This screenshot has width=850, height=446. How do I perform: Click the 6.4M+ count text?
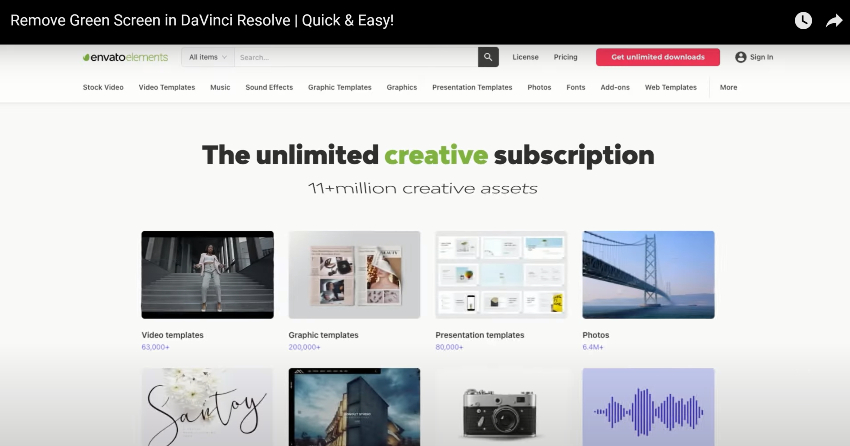point(593,347)
